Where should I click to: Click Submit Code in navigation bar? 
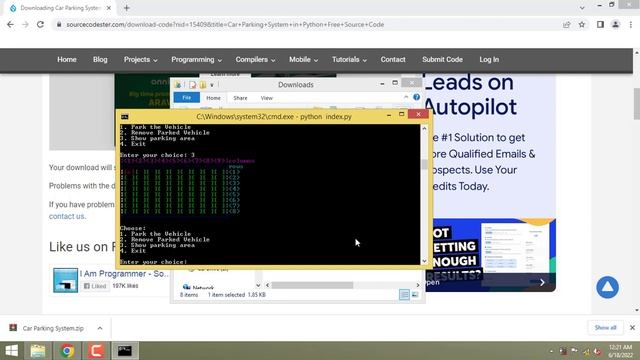[x=442, y=60]
